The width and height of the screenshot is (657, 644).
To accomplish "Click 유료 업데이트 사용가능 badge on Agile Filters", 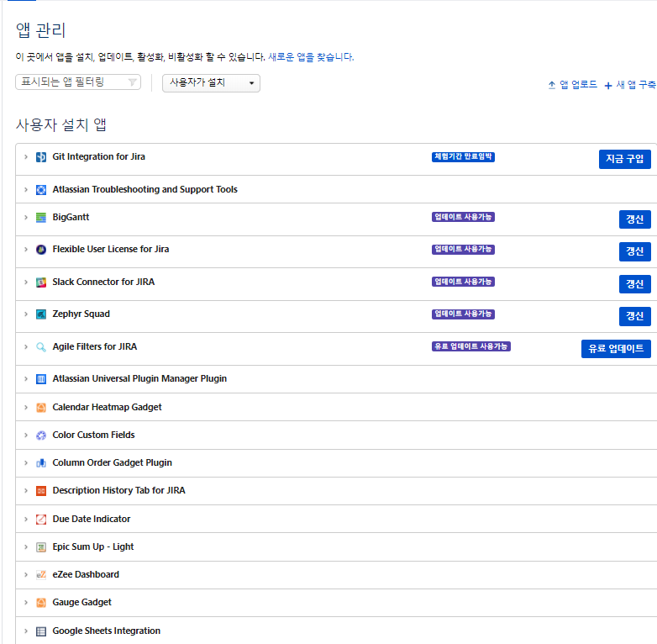I will 471,346.
